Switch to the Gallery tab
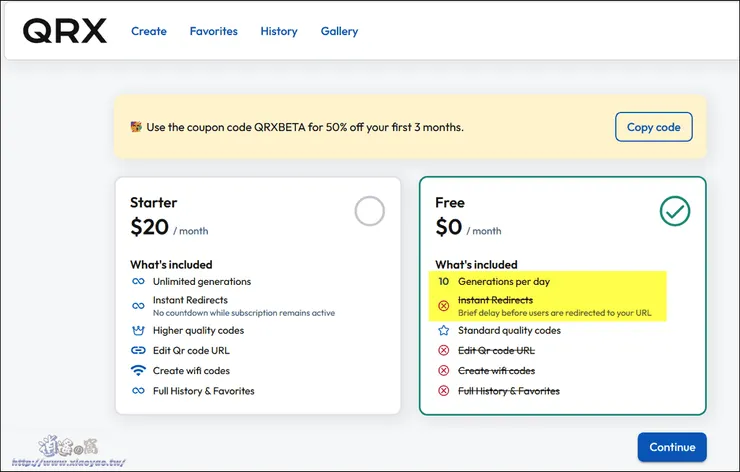This screenshot has height=472, width=740. tap(339, 31)
